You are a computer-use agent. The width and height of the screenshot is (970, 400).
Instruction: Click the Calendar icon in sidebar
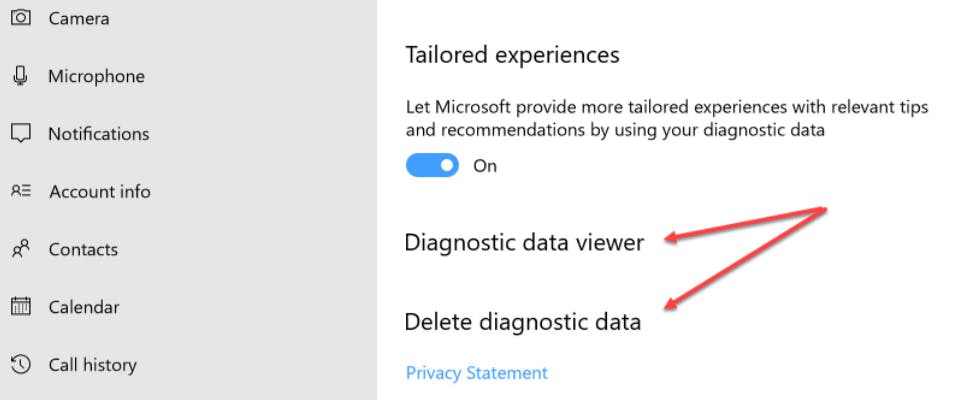[x=21, y=307]
